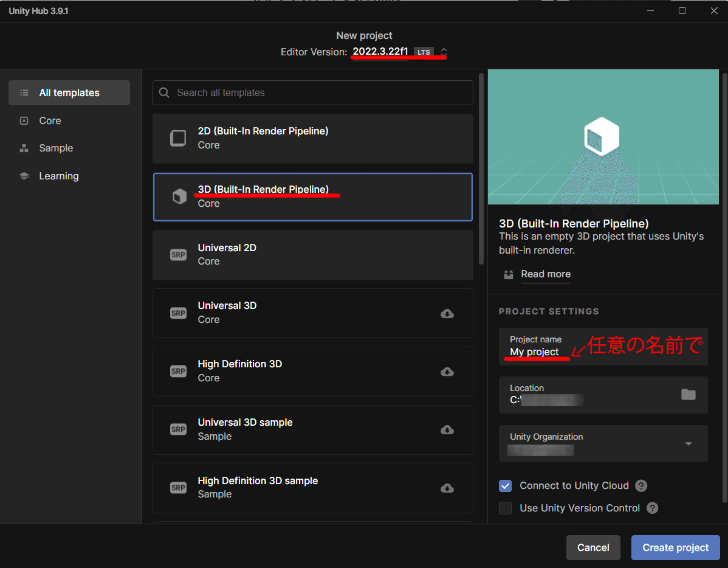Maximize the Unity Hub window

(x=682, y=11)
